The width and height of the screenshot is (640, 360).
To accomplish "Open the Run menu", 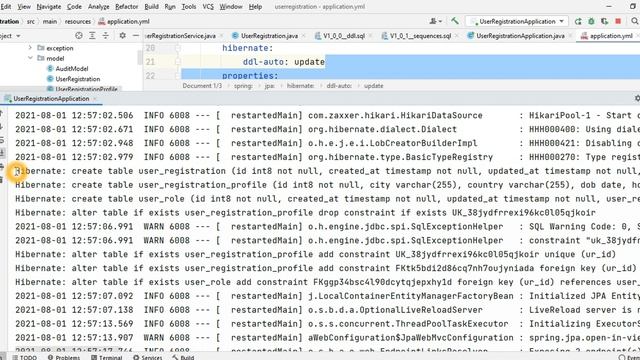I will pyautogui.click(x=170, y=7).
